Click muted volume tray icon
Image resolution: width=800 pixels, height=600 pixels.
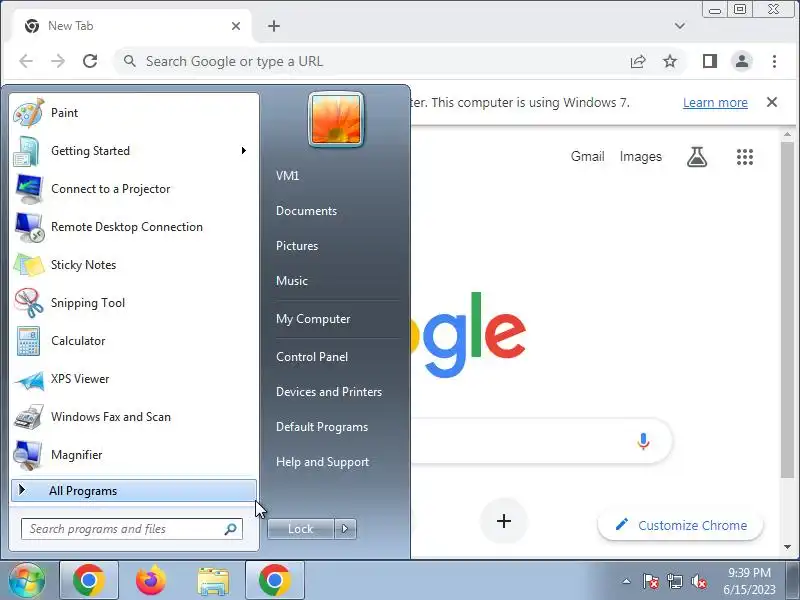699,581
